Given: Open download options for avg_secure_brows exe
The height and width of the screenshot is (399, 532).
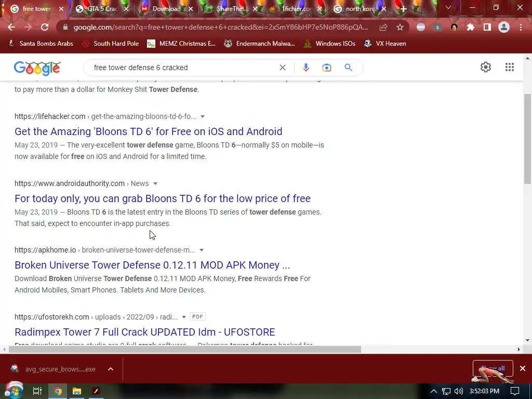Looking at the screenshot, I should (111, 369).
